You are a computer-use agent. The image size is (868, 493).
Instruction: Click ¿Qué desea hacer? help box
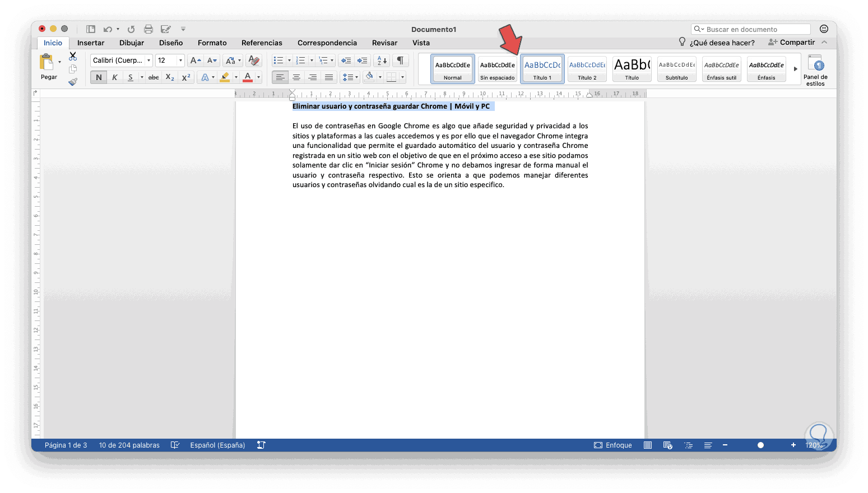pyautogui.click(x=717, y=43)
